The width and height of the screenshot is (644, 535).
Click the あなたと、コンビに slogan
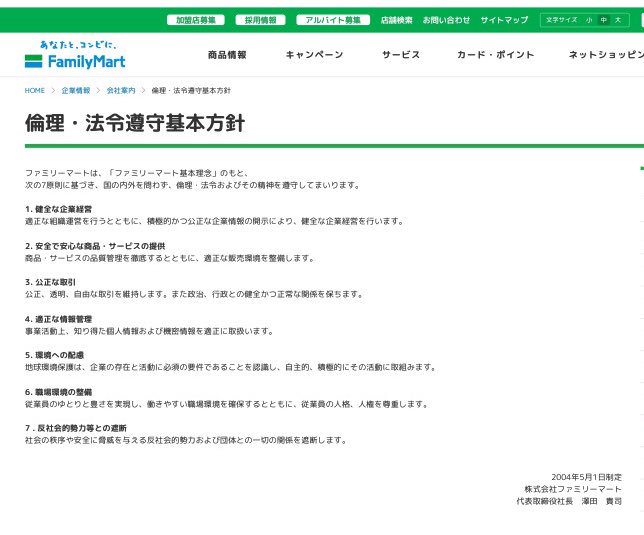(78, 44)
